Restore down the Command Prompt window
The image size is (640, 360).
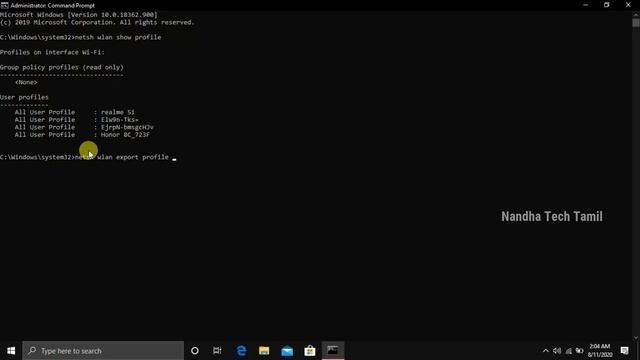(x=607, y=5)
